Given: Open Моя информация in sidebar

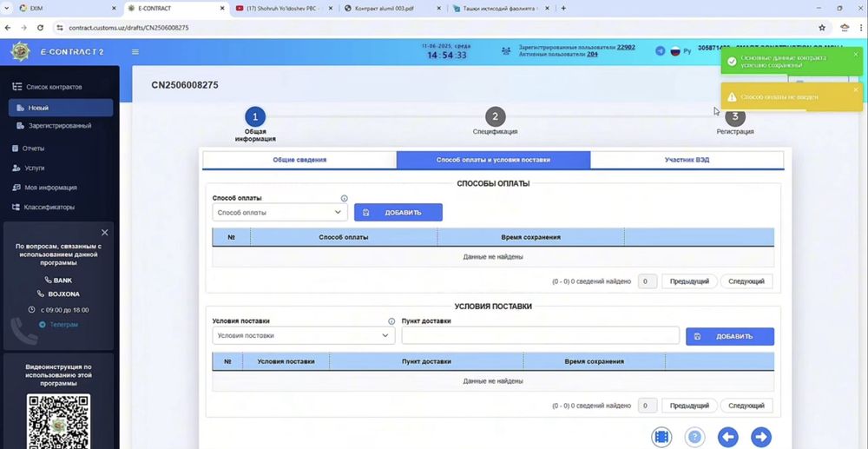Looking at the screenshot, I should 50,188.
